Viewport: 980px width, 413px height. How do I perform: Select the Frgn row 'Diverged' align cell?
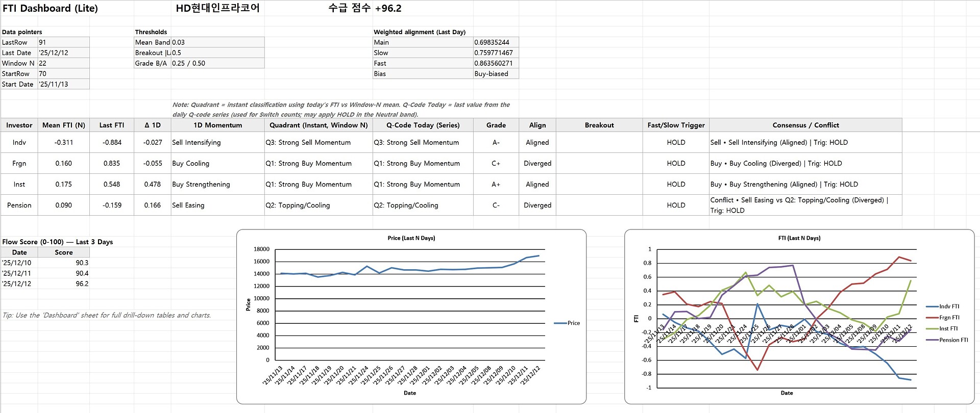537,164
